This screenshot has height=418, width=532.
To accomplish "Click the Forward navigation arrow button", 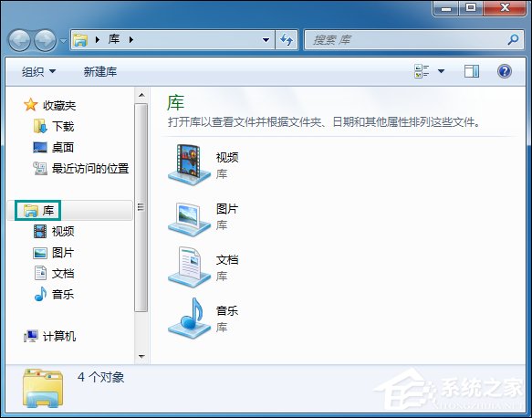I will 46,40.
